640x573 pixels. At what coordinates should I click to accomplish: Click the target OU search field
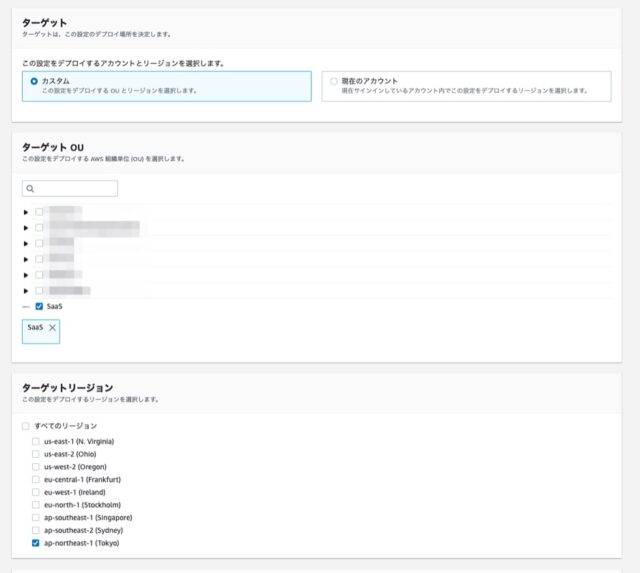point(76,188)
